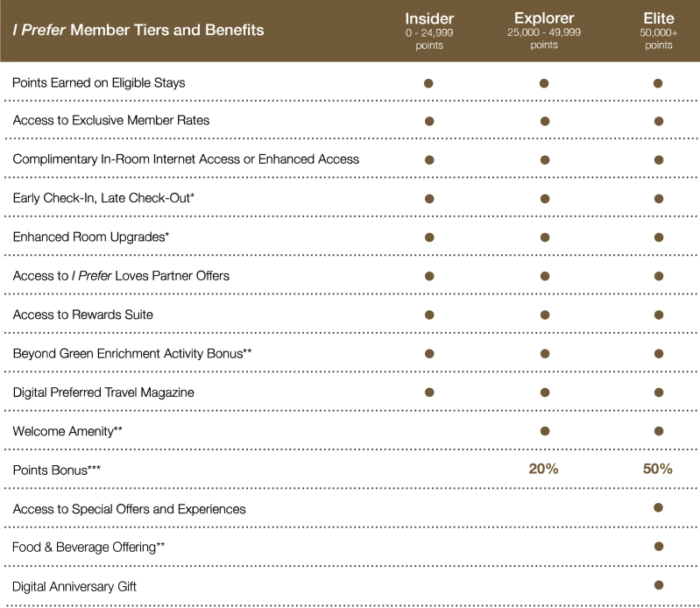This screenshot has height=608, width=700.
Task: Click the 20% Explorer points bonus value
Action: coord(543,469)
